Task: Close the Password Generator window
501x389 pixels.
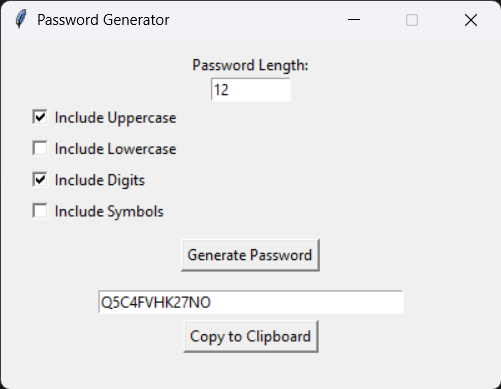Action: [x=471, y=20]
